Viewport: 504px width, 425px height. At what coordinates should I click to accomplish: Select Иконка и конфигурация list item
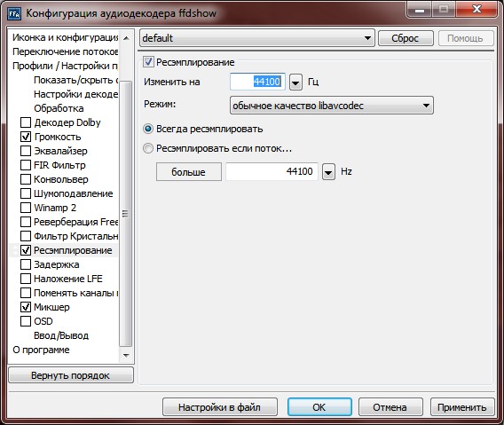(x=66, y=37)
